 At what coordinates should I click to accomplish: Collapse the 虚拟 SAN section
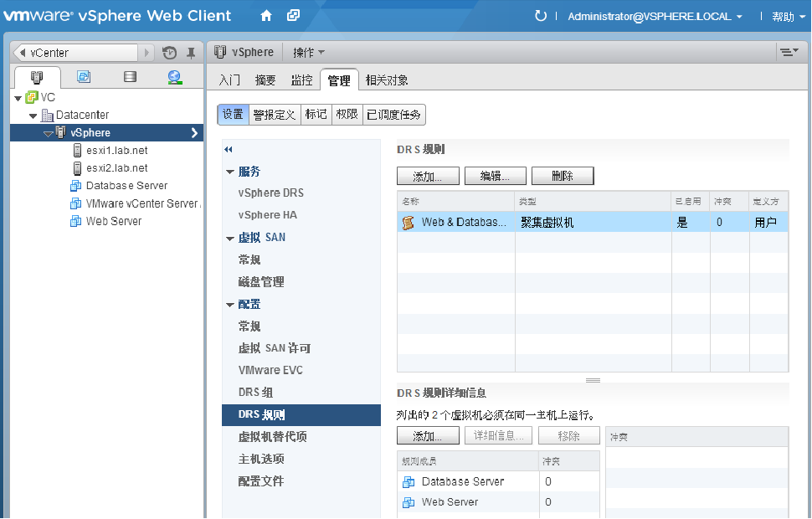[230, 239]
